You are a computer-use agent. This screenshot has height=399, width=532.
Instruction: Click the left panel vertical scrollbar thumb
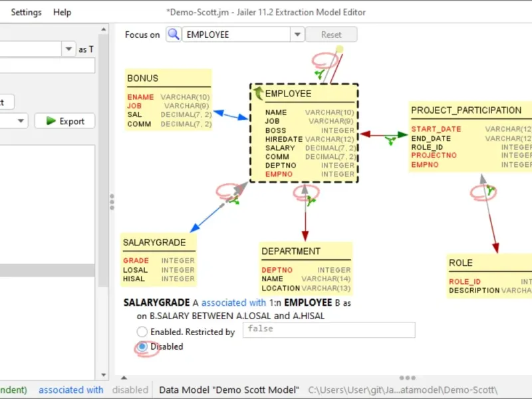click(104, 160)
